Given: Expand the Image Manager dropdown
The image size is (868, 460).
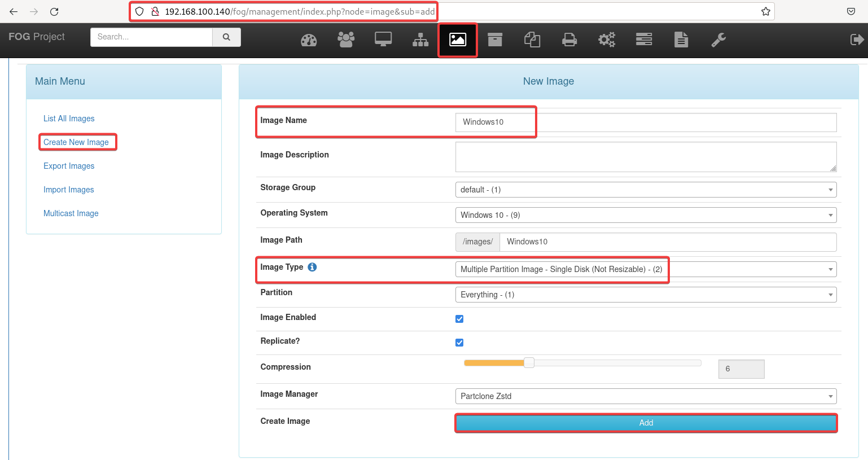Looking at the screenshot, I should (x=646, y=396).
